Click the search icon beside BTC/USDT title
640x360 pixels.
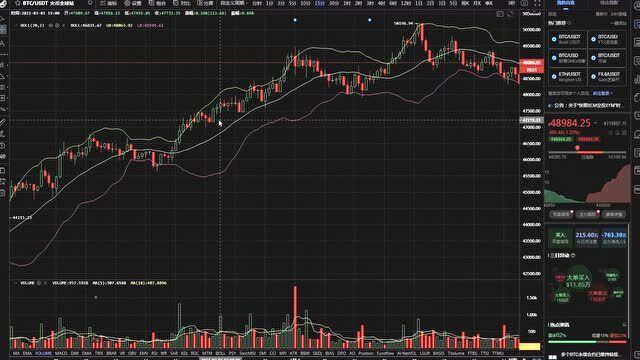[90, 3]
